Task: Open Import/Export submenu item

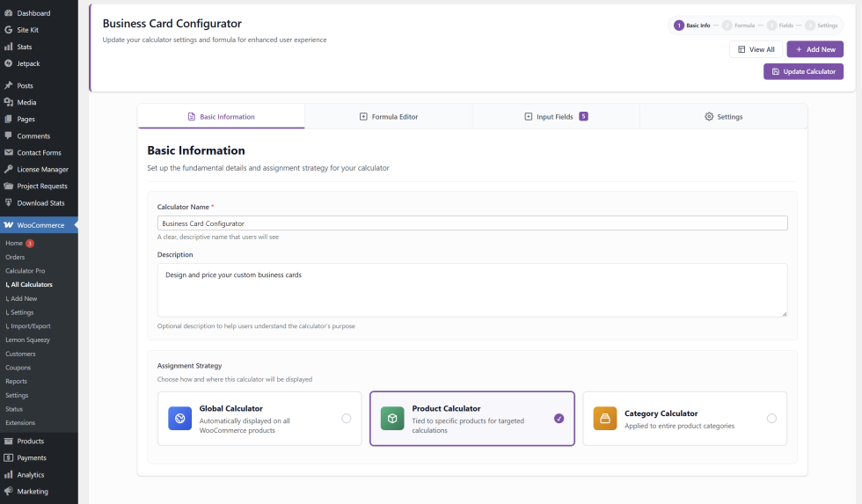Action: click(x=28, y=326)
